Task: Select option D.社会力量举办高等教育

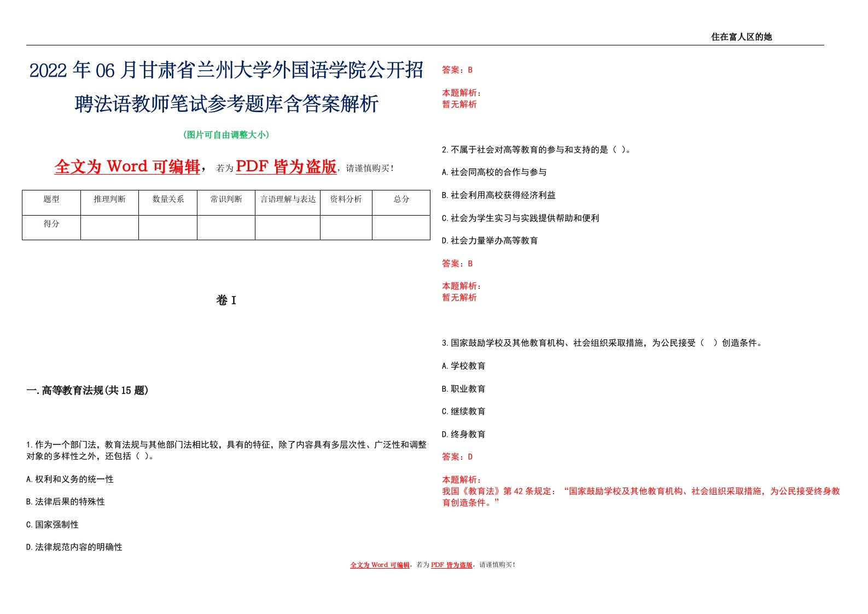Action: (x=490, y=240)
